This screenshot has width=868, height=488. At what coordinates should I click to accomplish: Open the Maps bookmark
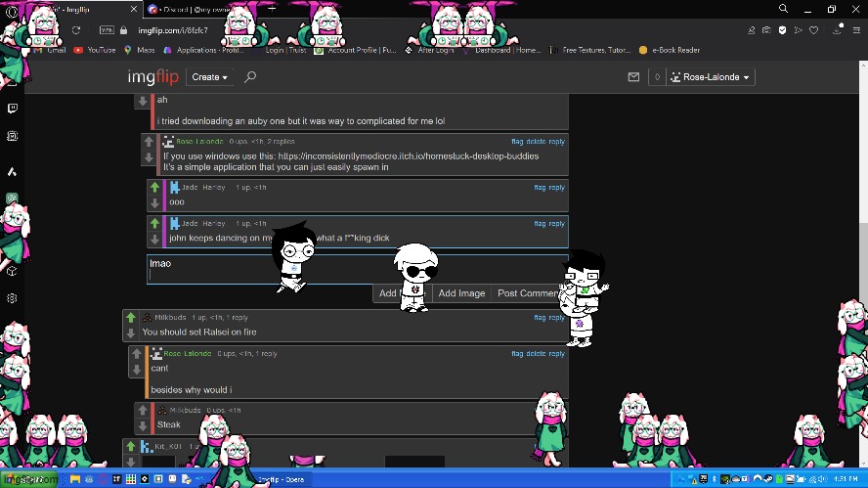pyautogui.click(x=140, y=50)
